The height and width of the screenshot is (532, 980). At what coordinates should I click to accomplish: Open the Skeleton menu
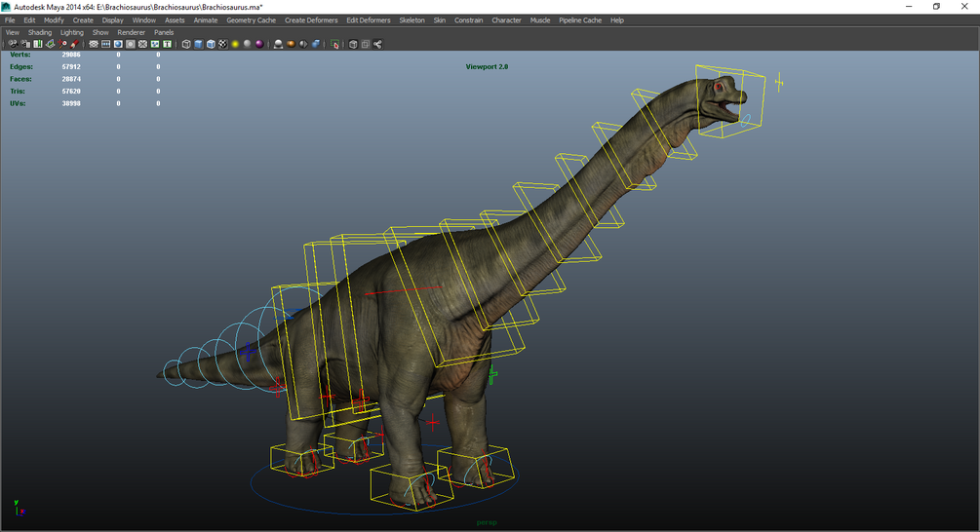(x=412, y=20)
